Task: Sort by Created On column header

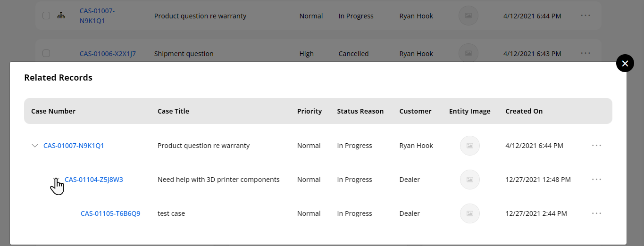Action: [524, 111]
